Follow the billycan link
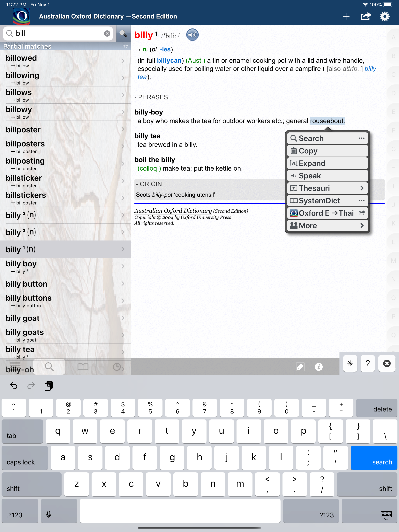The width and height of the screenshot is (399, 532). (169, 61)
